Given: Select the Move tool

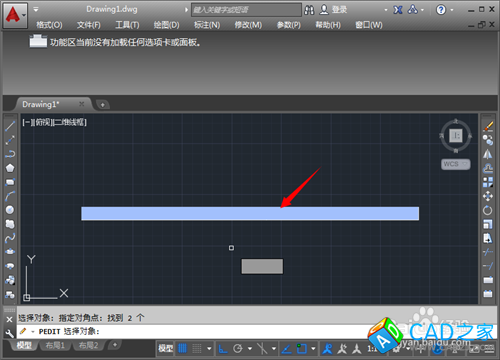Looking at the screenshot, I should point(488,196).
